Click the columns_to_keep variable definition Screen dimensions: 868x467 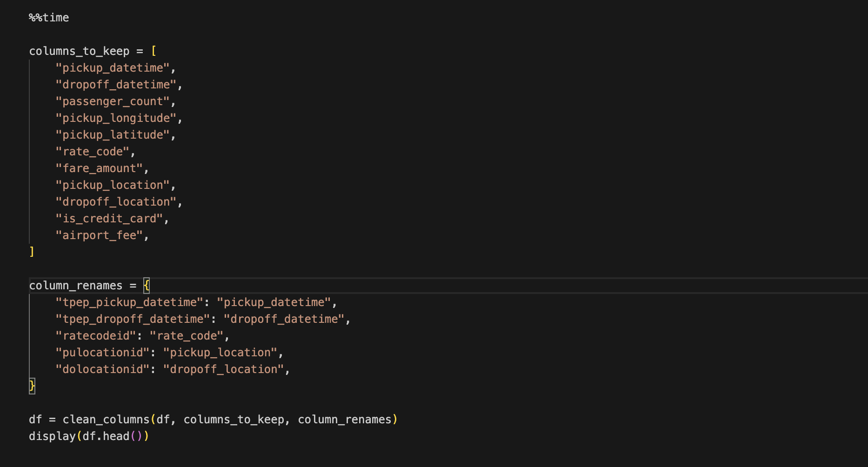point(79,51)
